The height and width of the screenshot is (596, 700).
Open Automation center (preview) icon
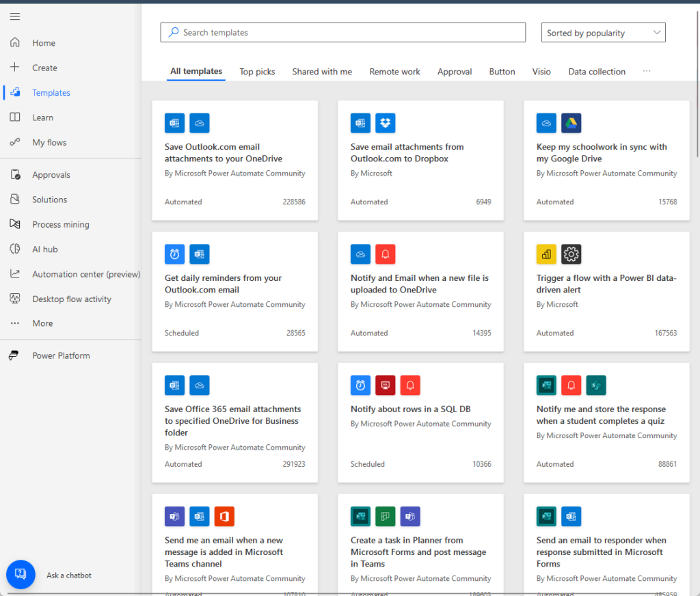[15, 273]
